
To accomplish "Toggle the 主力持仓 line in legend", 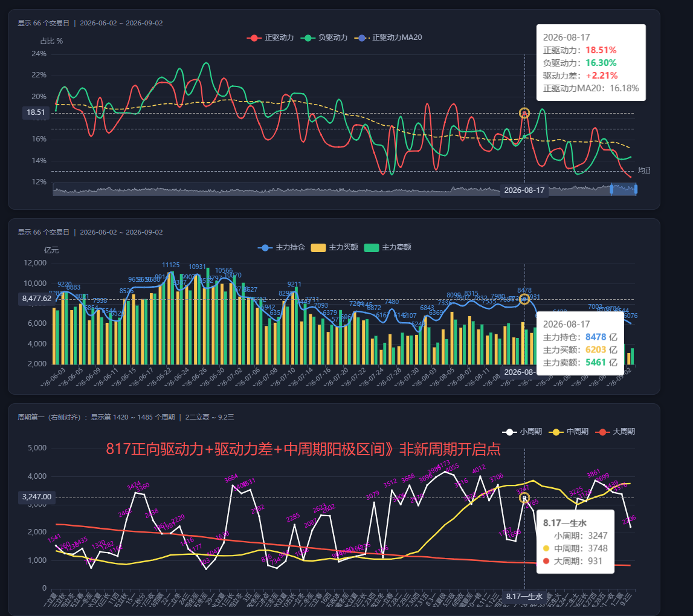I will pyautogui.click(x=281, y=247).
